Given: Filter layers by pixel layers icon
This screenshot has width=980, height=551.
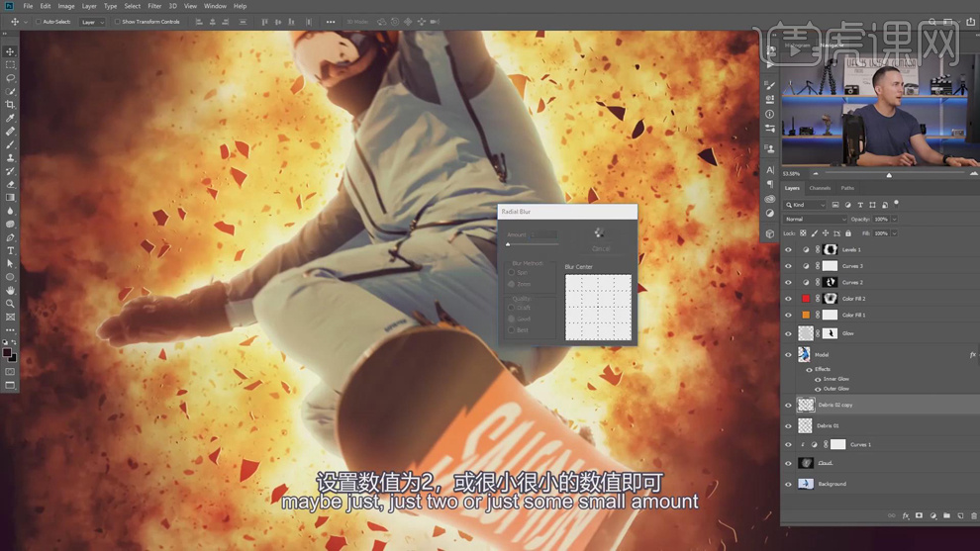Looking at the screenshot, I should [835, 205].
